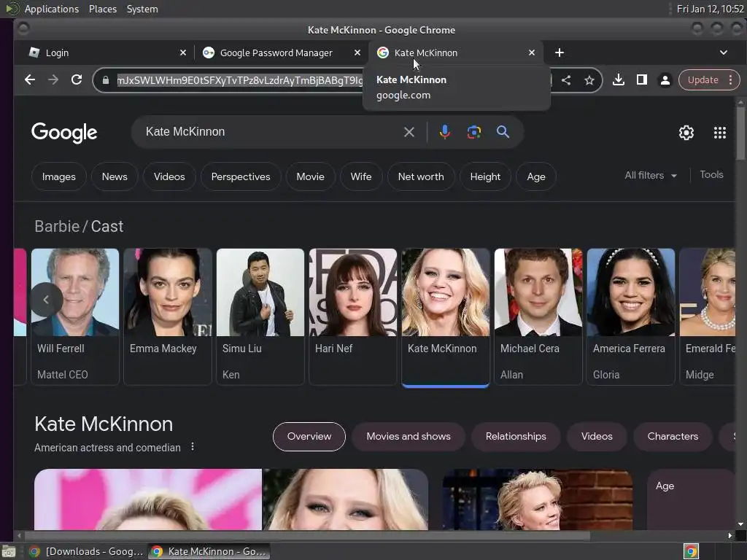Close the Google Password Manager tab
The width and height of the screenshot is (747, 560).
point(357,52)
